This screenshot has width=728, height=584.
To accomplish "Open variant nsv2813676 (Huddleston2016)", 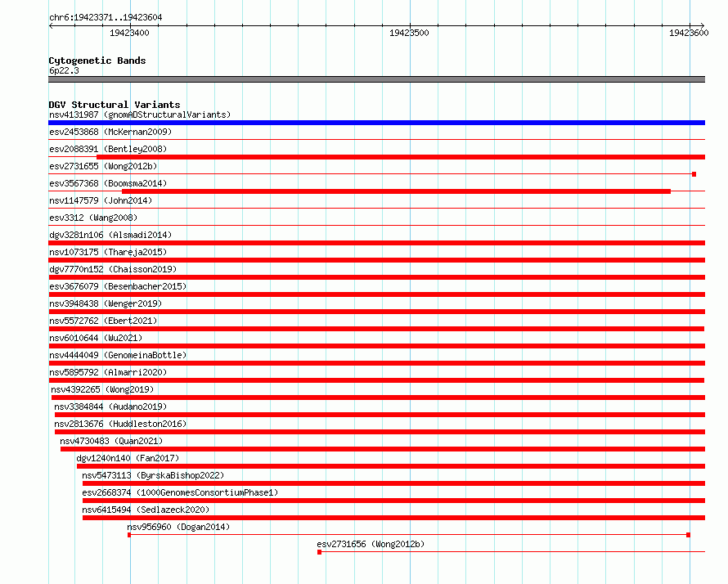I will [x=120, y=424].
